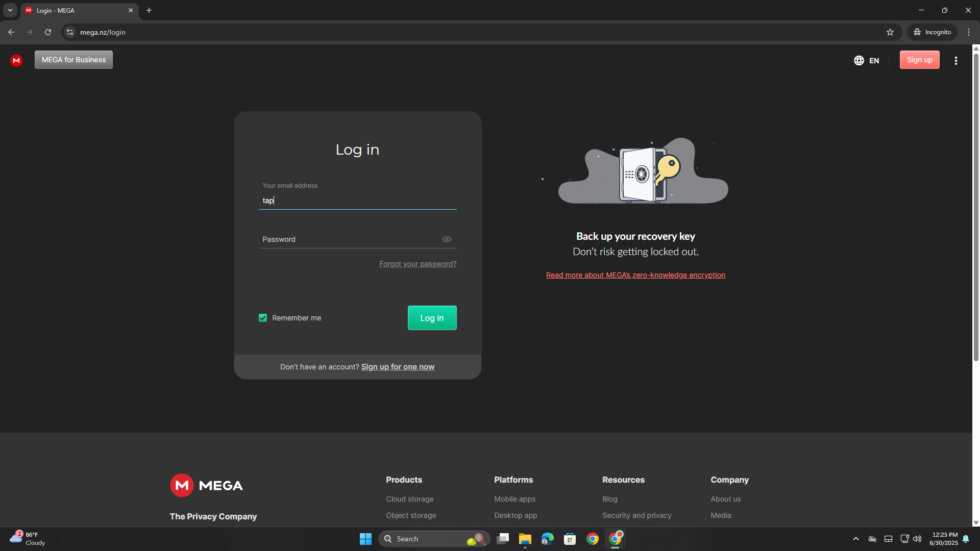
Task: Open the clock and date panel
Action: click(x=944, y=539)
